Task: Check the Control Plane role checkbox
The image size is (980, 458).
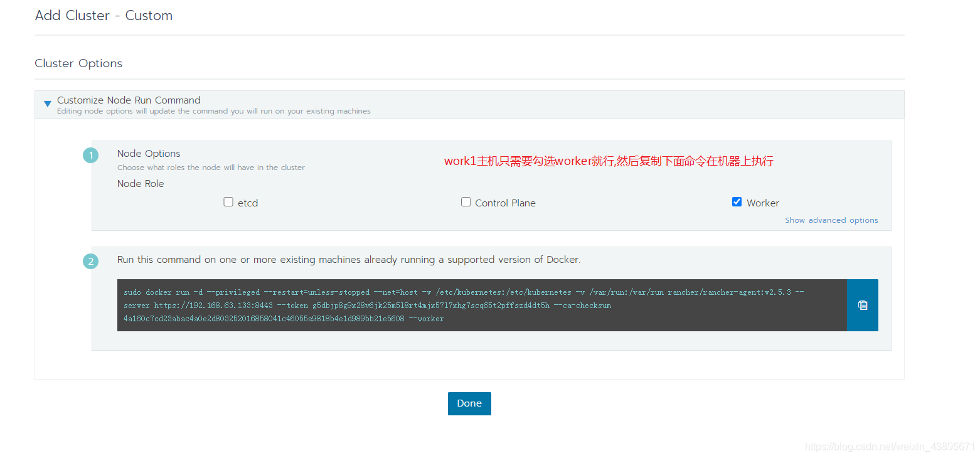Action: 466,202
